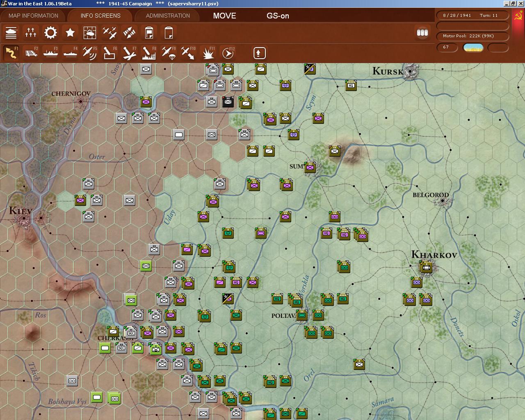Viewport: 525px width, 420px height.
Task: Open the weather map sun-grid icon
Action: [90, 33]
